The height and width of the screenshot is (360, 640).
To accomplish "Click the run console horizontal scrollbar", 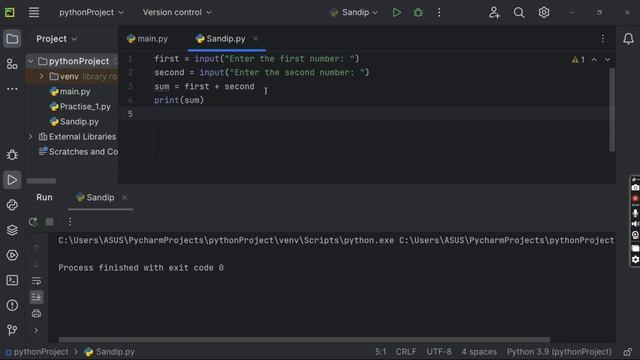I will 304,340.
